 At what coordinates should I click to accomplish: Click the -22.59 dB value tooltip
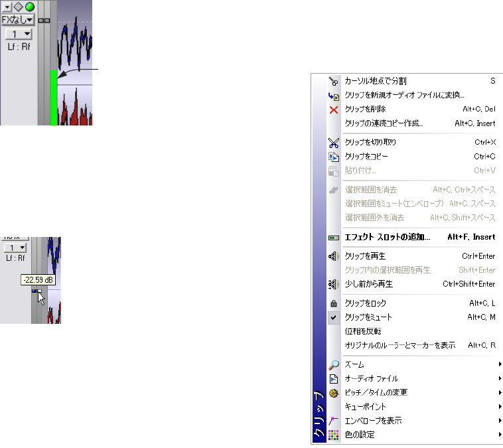point(38,280)
